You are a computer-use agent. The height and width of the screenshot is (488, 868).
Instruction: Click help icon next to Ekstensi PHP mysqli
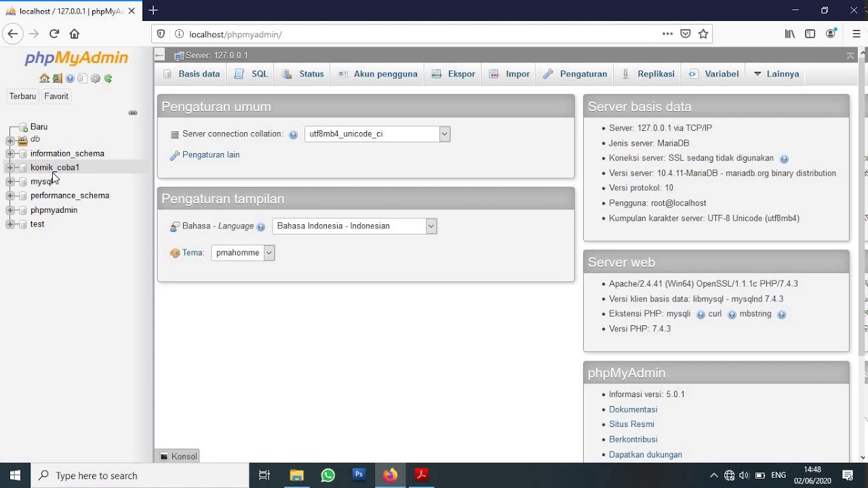point(701,314)
